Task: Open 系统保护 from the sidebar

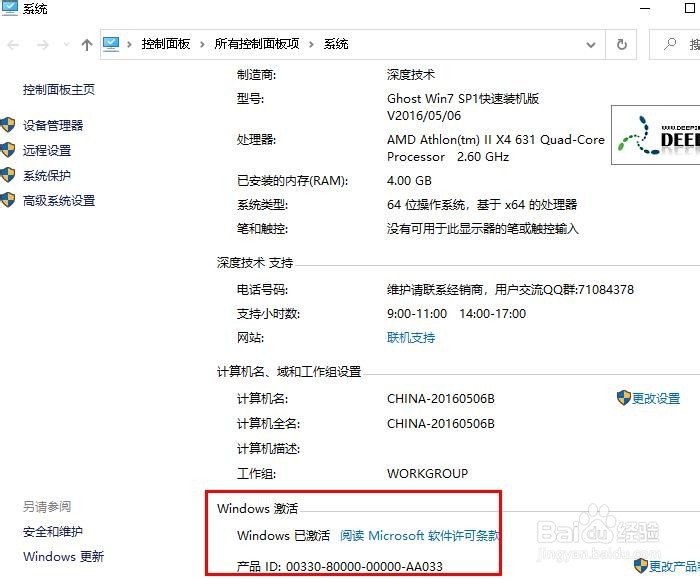Action: coord(47,175)
